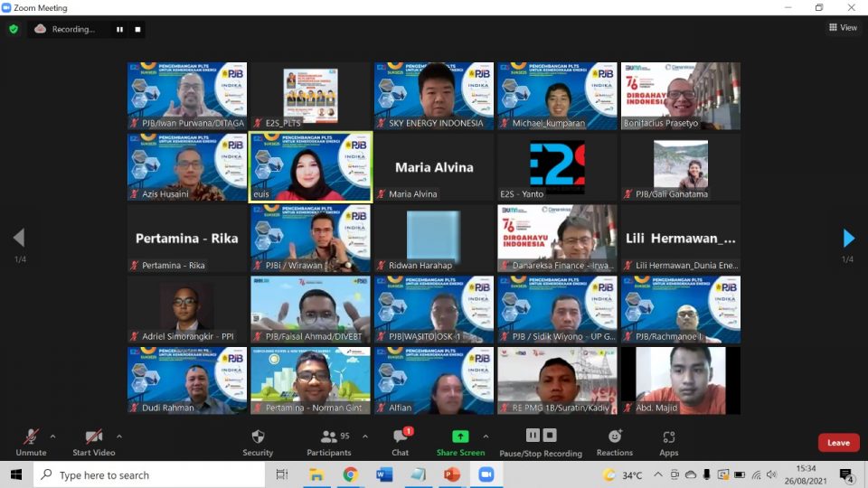Screen dimensions: 868x488
Task: Go to next gallery page arrow
Action: tap(848, 239)
